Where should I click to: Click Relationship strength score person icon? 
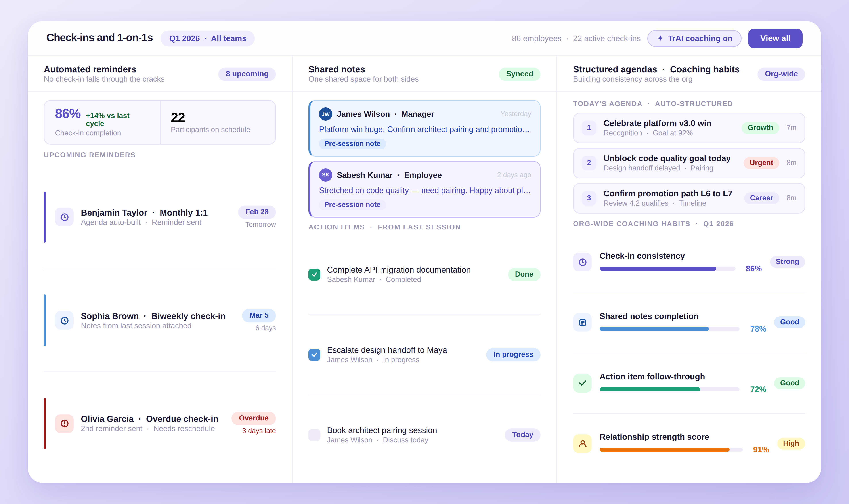pos(582,443)
